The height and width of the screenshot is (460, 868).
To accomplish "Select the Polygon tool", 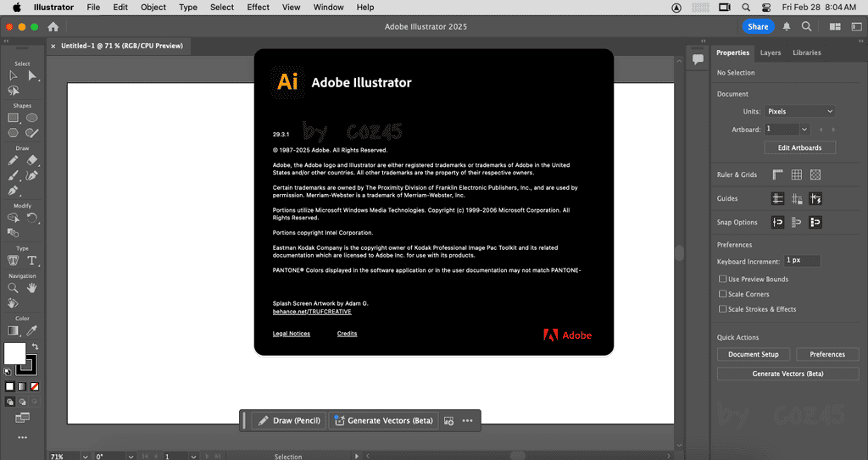I will coord(14,133).
